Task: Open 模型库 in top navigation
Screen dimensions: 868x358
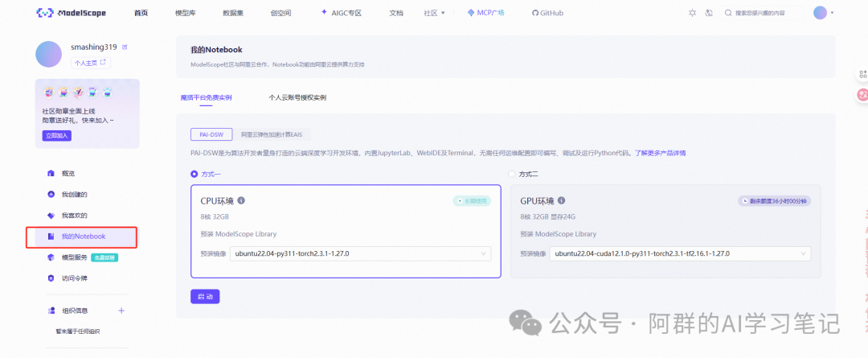Action: [186, 13]
